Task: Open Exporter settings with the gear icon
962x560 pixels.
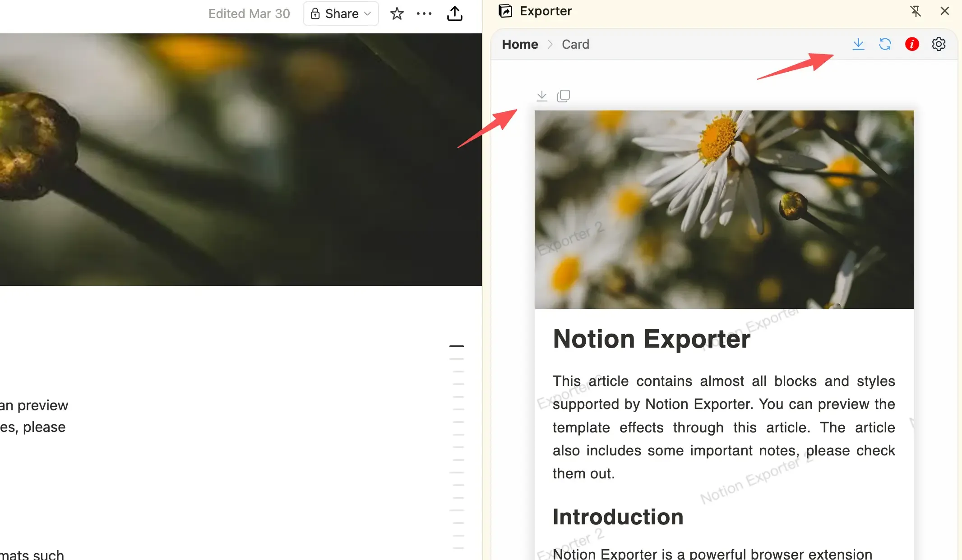Action: coord(939,44)
